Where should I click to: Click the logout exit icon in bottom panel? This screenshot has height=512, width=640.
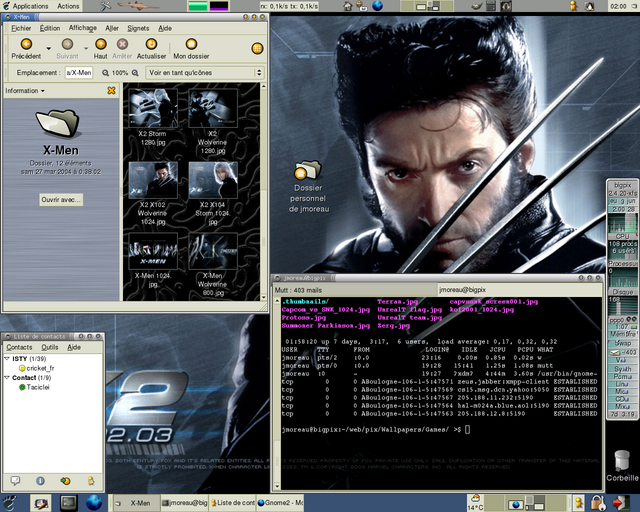pyautogui.click(x=620, y=503)
